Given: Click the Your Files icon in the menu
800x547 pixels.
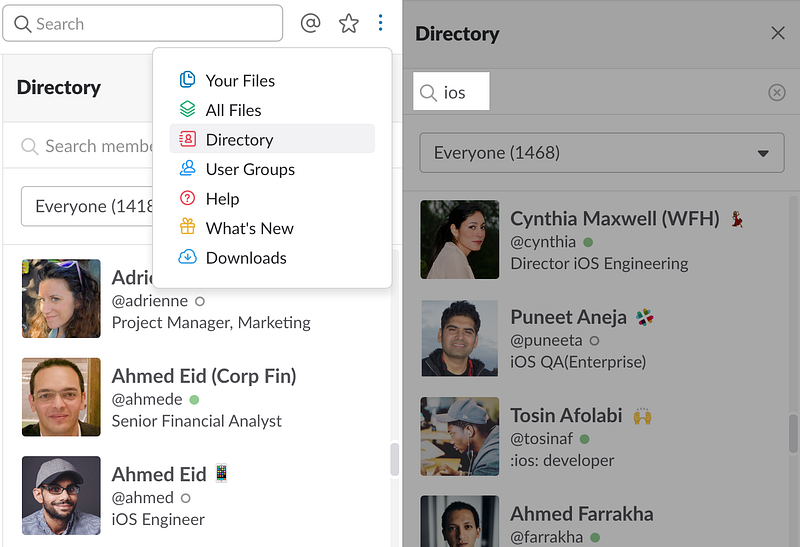Looking at the screenshot, I should 187,80.
